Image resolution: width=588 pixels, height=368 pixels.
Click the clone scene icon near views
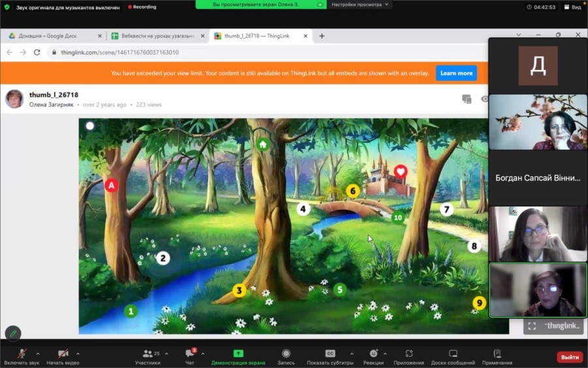(466, 99)
